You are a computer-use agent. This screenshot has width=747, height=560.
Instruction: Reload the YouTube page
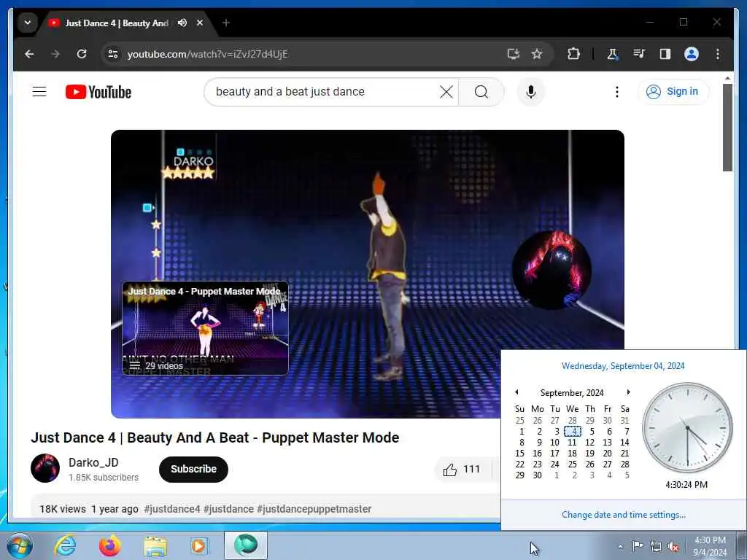[82, 54]
